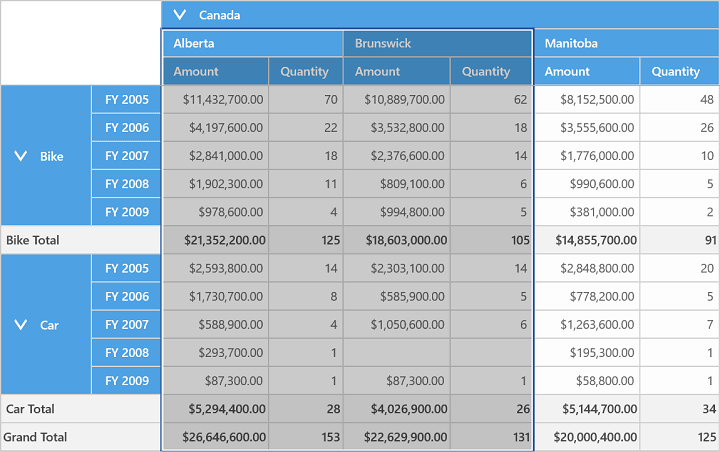
Task: Collapse the Car row group
Action: pyautogui.click(x=21, y=325)
